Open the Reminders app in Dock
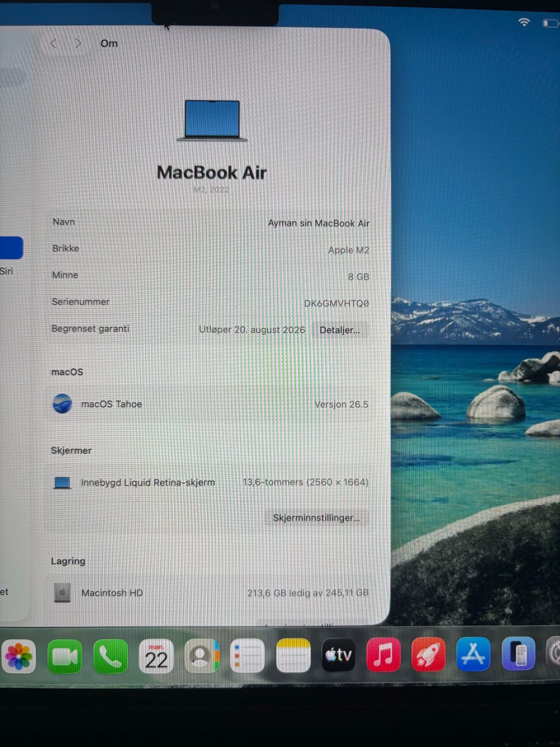 tap(247, 656)
